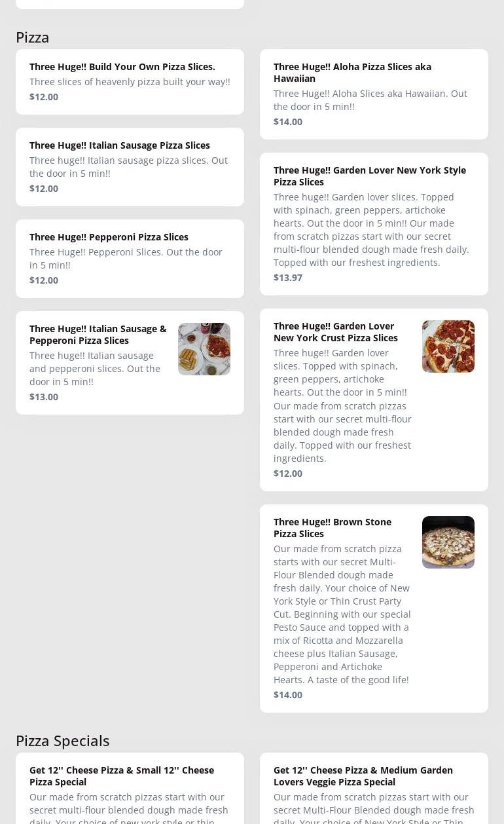Image resolution: width=504 pixels, height=824 pixels.
Task: Open Three Huge Pepperoni Pizza Slices card
Action: pos(109,237)
